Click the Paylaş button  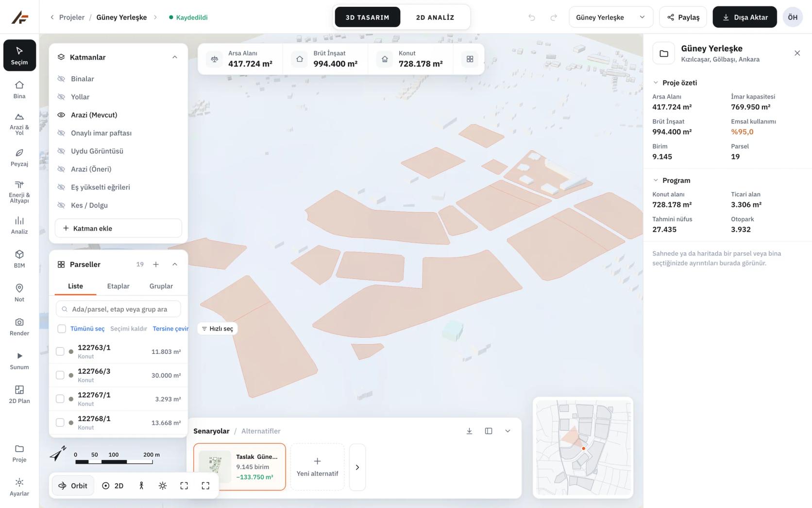[x=683, y=18]
